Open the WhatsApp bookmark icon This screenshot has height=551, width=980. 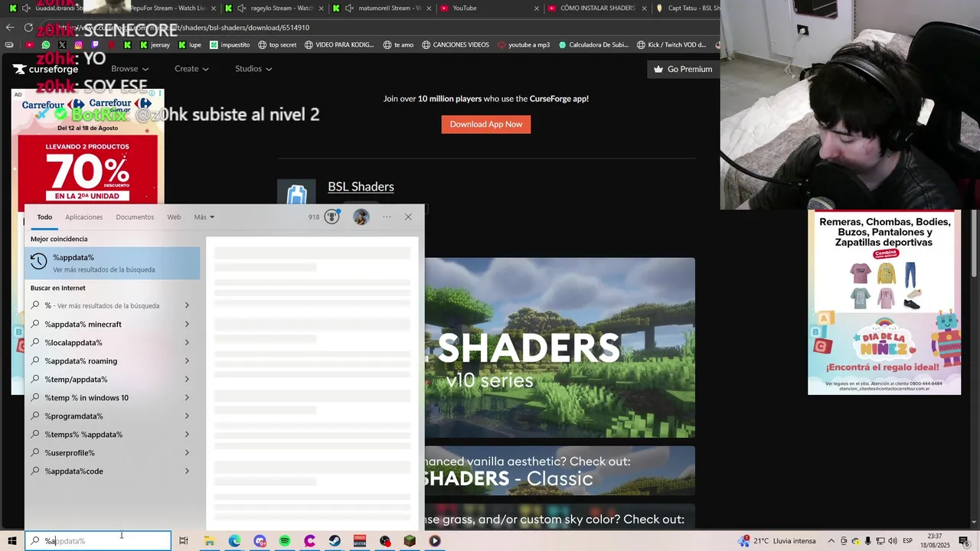[x=46, y=45]
